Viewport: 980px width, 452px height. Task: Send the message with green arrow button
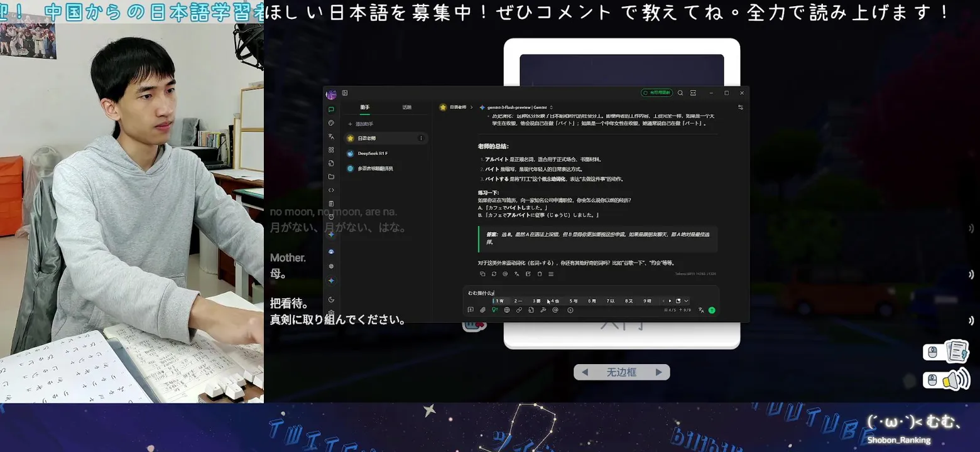click(x=712, y=310)
